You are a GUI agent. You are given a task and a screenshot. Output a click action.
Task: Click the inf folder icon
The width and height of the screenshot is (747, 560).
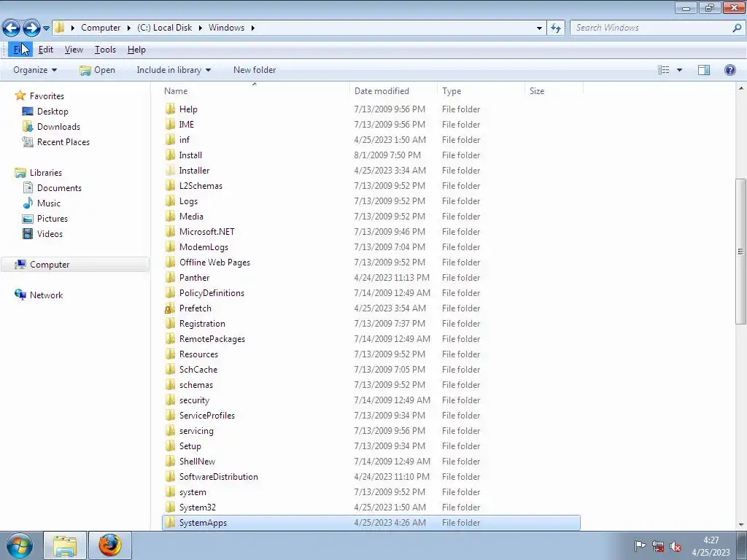[170, 139]
